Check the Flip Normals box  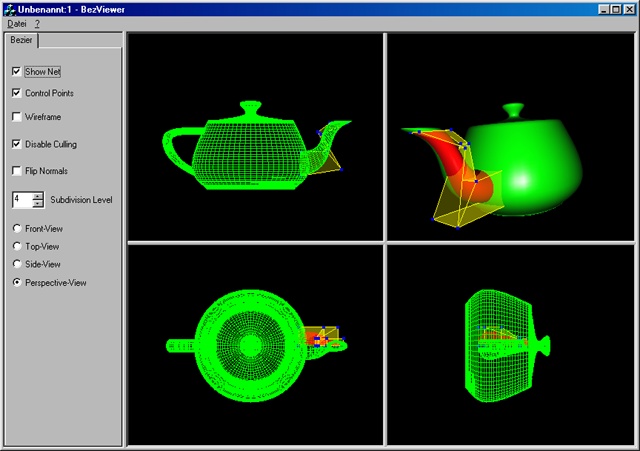tap(16, 171)
